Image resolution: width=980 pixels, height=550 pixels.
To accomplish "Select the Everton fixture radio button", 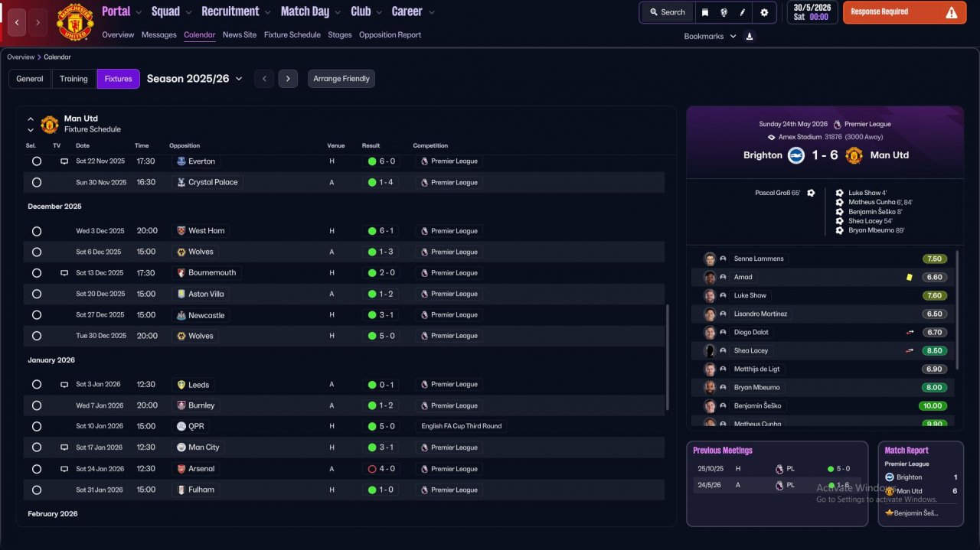I will pyautogui.click(x=37, y=161).
